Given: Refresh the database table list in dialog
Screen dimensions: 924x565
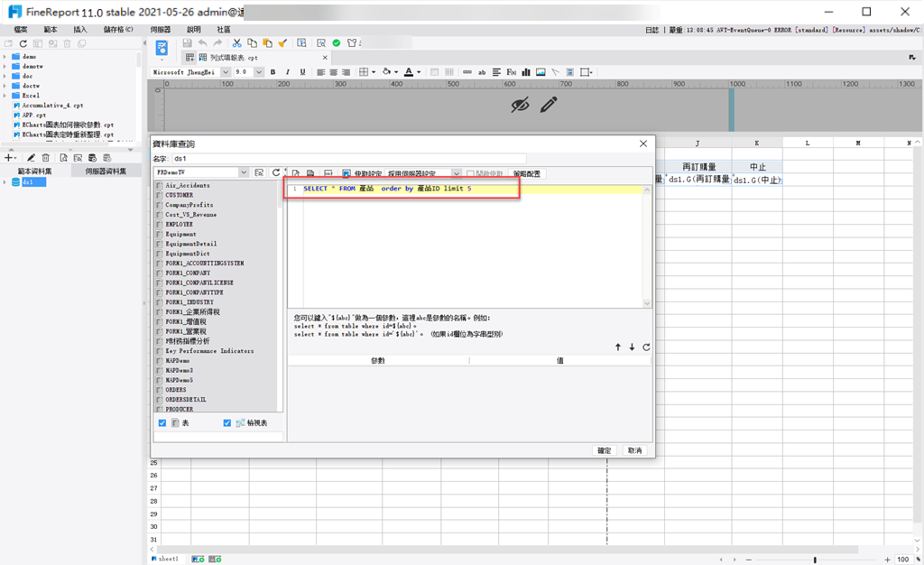Looking at the screenshot, I should [276, 172].
